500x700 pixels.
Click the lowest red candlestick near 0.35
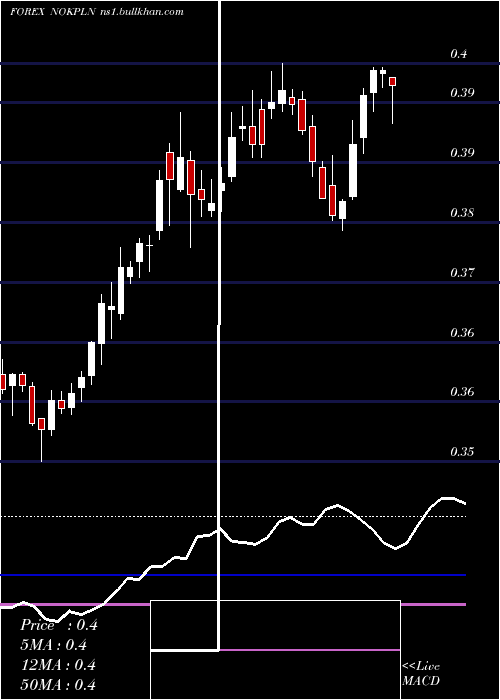[x=42, y=424]
